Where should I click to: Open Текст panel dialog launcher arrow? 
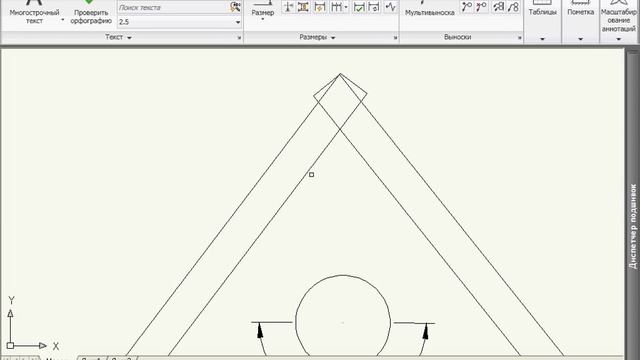point(239,38)
